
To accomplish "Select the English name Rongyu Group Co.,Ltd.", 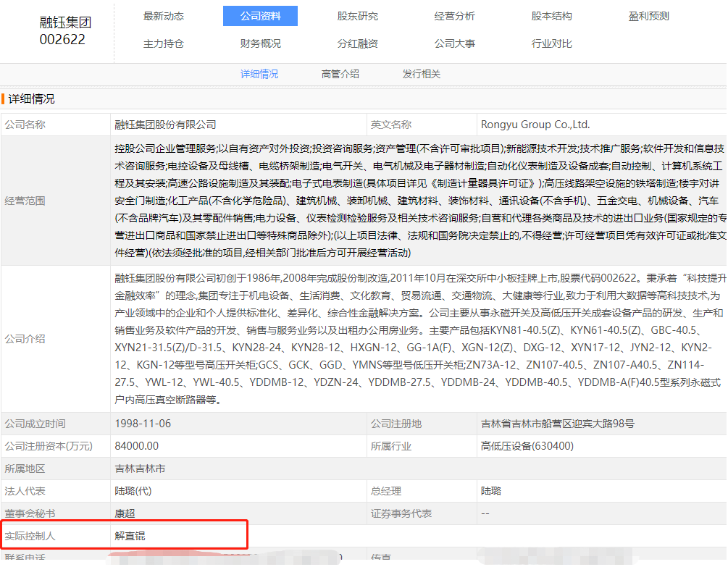I will (535, 125).
